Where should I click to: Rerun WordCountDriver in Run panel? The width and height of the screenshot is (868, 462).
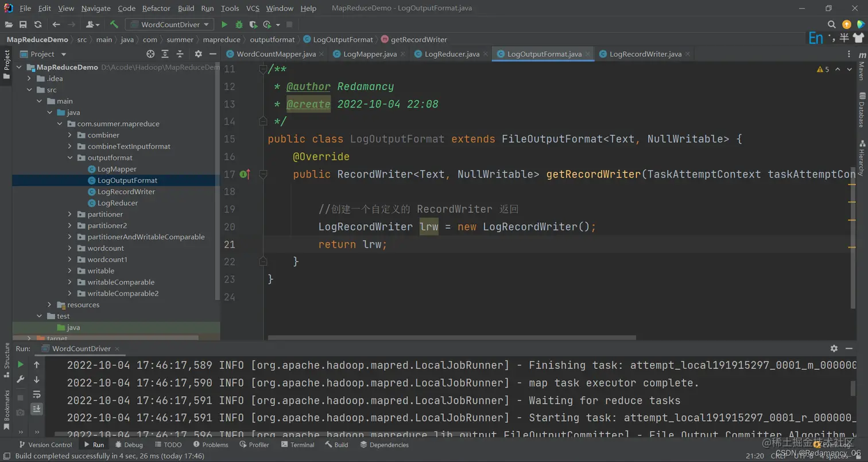[x=21, y=364]
